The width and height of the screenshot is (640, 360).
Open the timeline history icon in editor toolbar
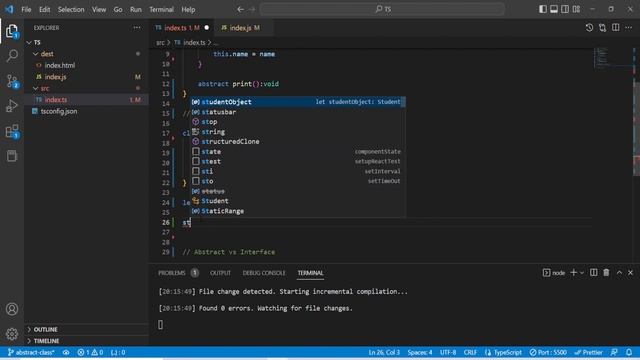pyautogui.click(x=589, y=28)
